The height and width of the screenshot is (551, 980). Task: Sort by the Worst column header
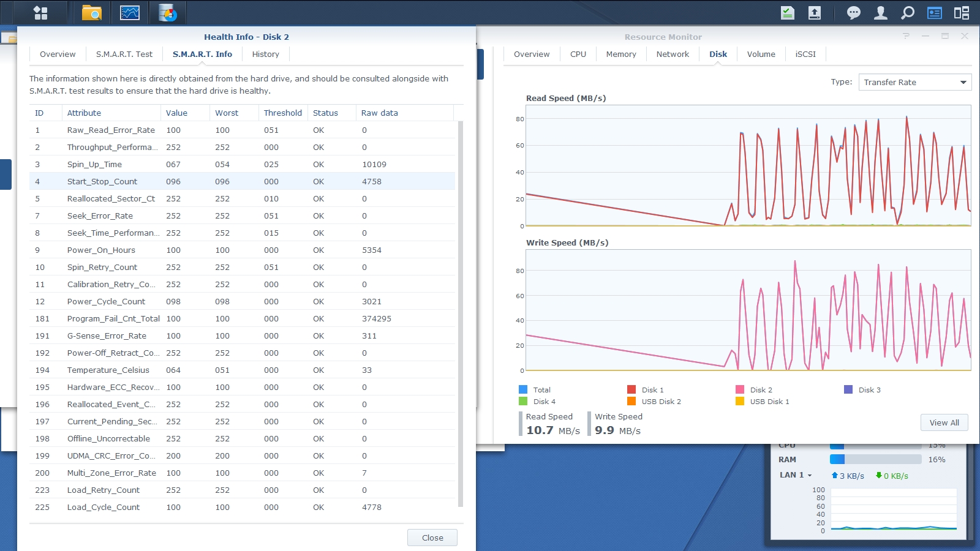tap(234, 113)
